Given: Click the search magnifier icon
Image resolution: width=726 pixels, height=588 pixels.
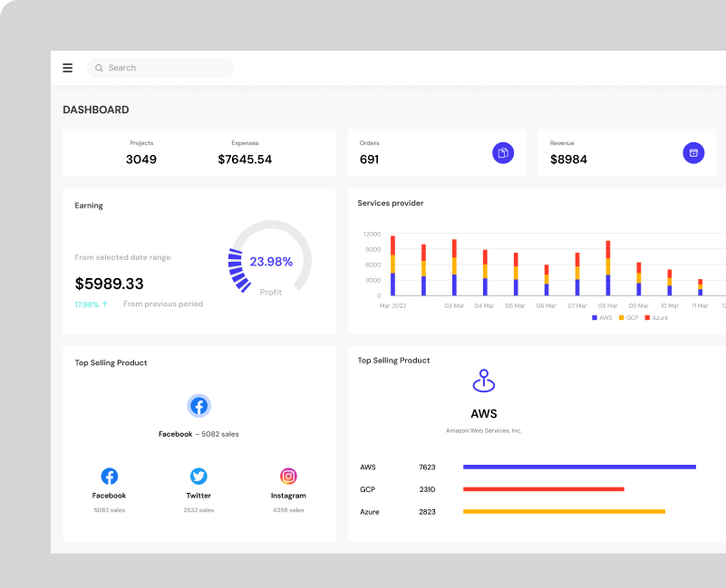Looking at the screenshot, I should 99,68.
